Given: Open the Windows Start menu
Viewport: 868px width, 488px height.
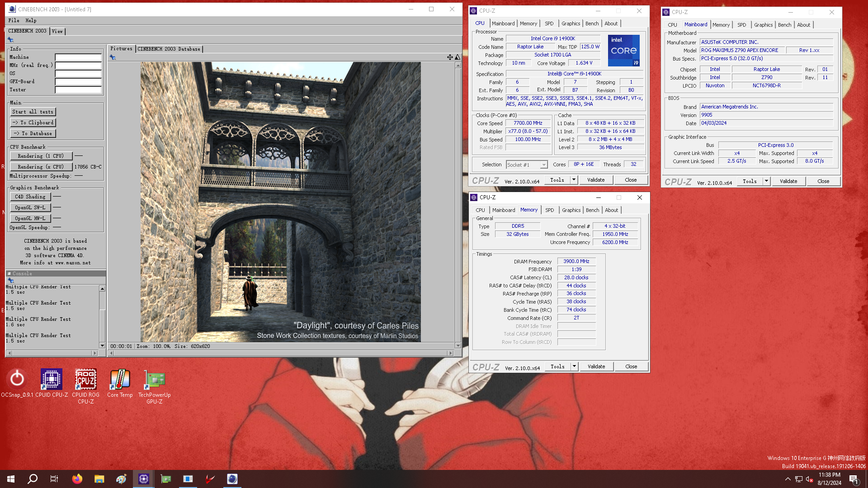Looking at the screenshot, I should click(11, 479).
